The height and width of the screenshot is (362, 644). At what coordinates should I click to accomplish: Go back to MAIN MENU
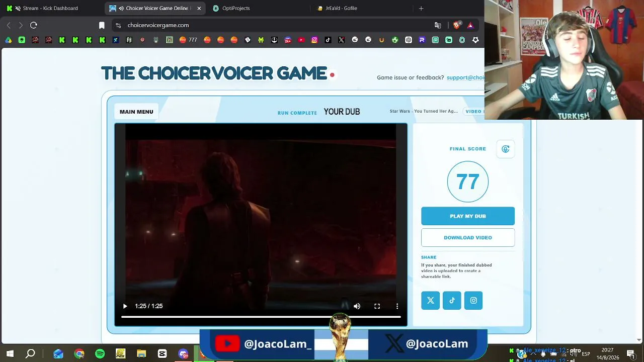[136, 112]
